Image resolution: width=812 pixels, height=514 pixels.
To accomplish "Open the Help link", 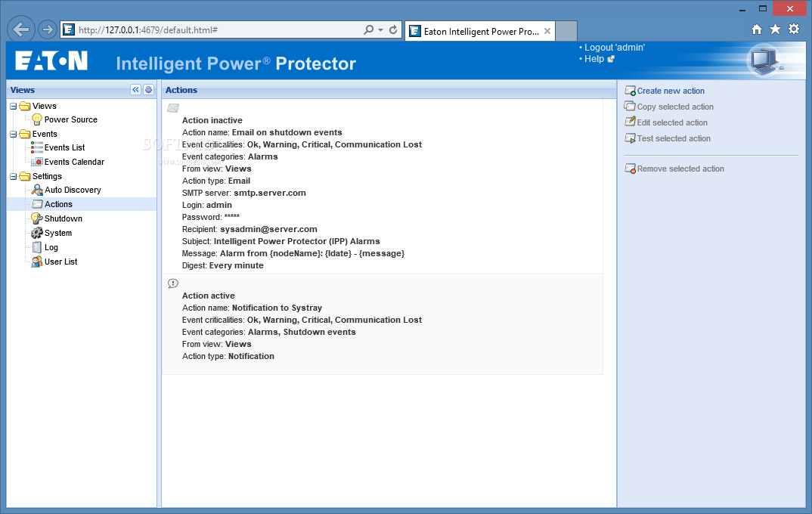I will click(594, 59).
